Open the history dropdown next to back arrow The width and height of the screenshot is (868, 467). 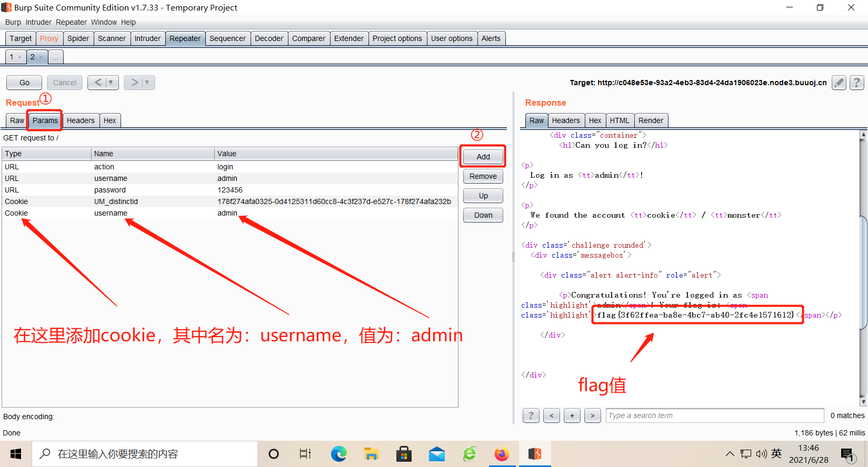[111, 83]
